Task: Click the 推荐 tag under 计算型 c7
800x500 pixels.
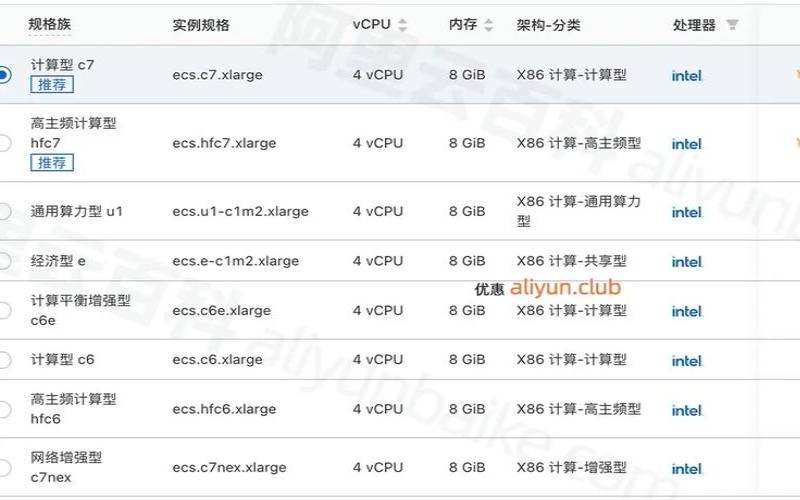Action: click(52, 84)
